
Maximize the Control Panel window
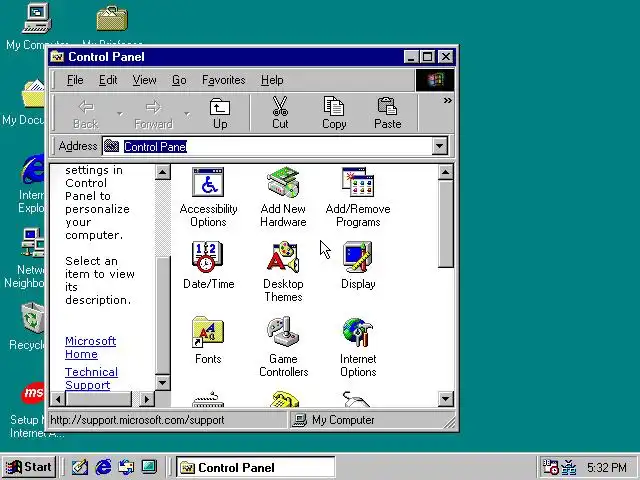pyautogui.click(x=427, y=57)
